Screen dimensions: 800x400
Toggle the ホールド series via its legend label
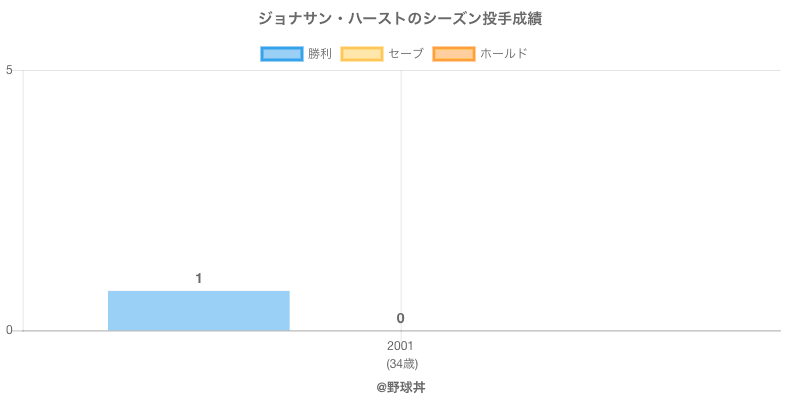coord(503,53)
